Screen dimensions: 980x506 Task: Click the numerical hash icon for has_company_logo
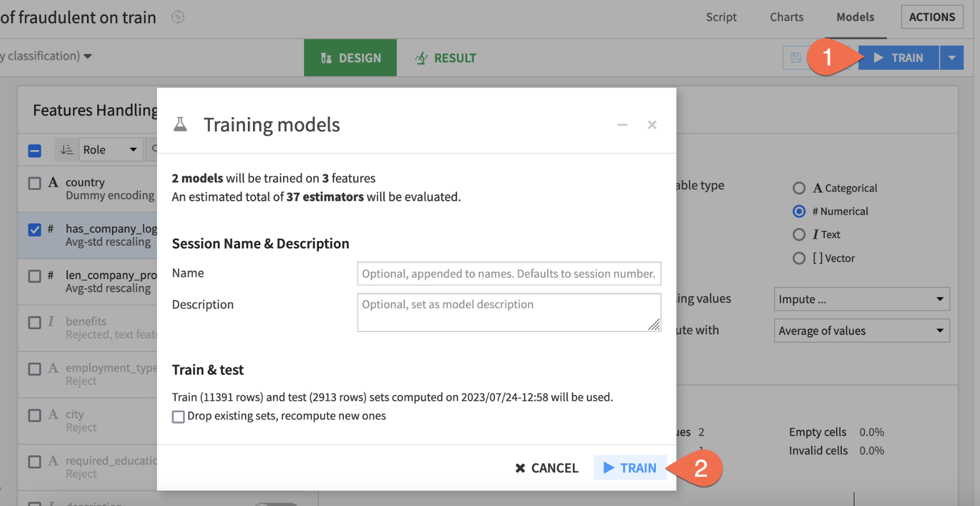pyautogui.click(x=51, y=229)
